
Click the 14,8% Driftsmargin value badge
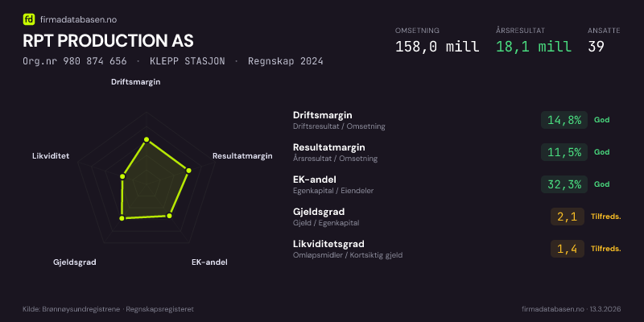coord(563,120)
